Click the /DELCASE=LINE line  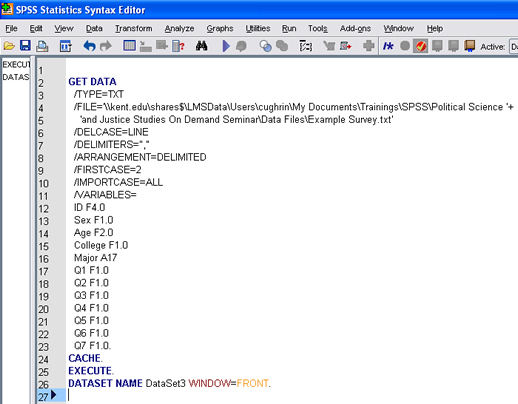111,132
